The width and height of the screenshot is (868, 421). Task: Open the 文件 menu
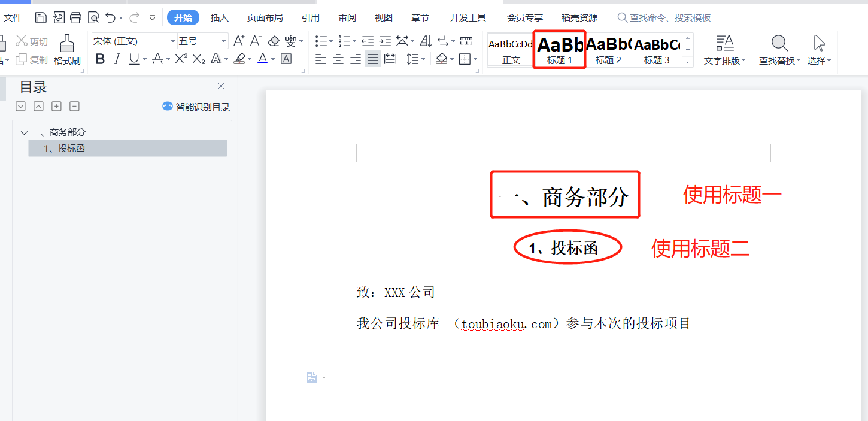[13, 17]
